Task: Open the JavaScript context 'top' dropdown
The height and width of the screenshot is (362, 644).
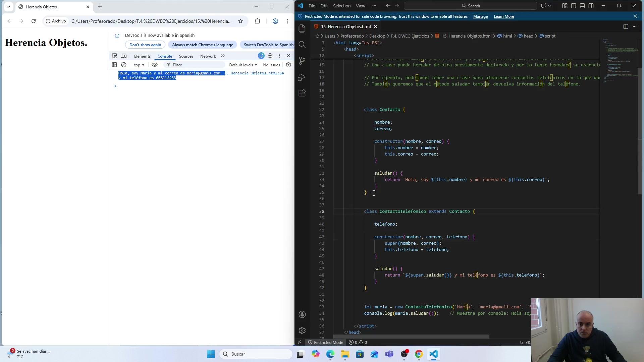Action: (139, 65)
